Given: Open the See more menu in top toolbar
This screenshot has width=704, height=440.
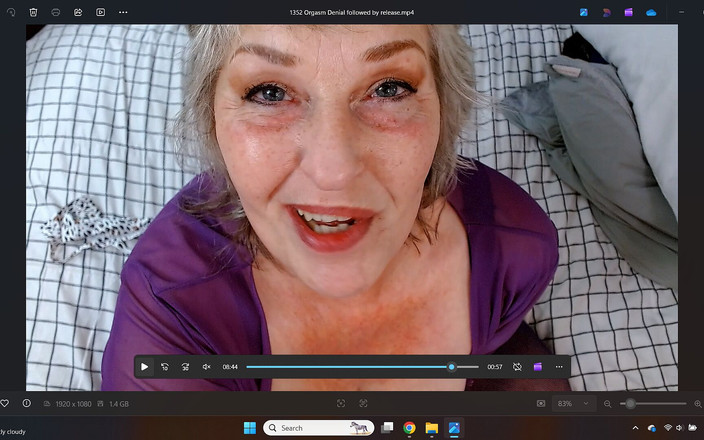Looking at the screenshot, I should 123,12.
